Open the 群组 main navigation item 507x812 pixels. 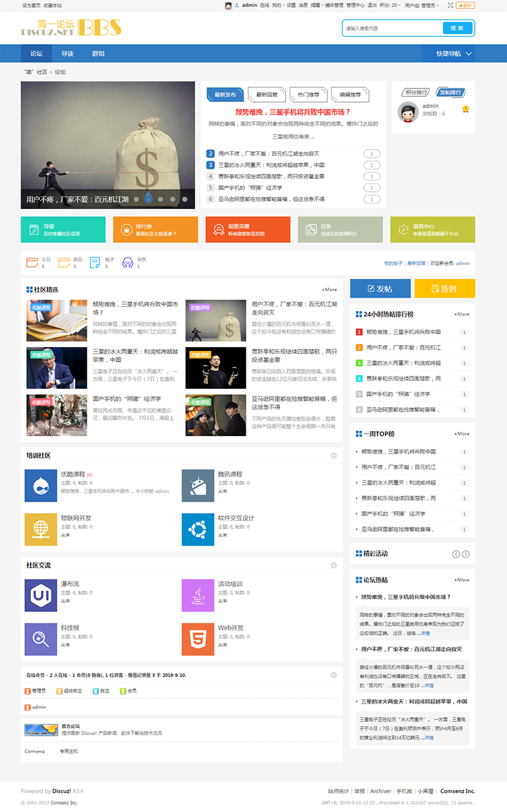[x=98, y=54]
